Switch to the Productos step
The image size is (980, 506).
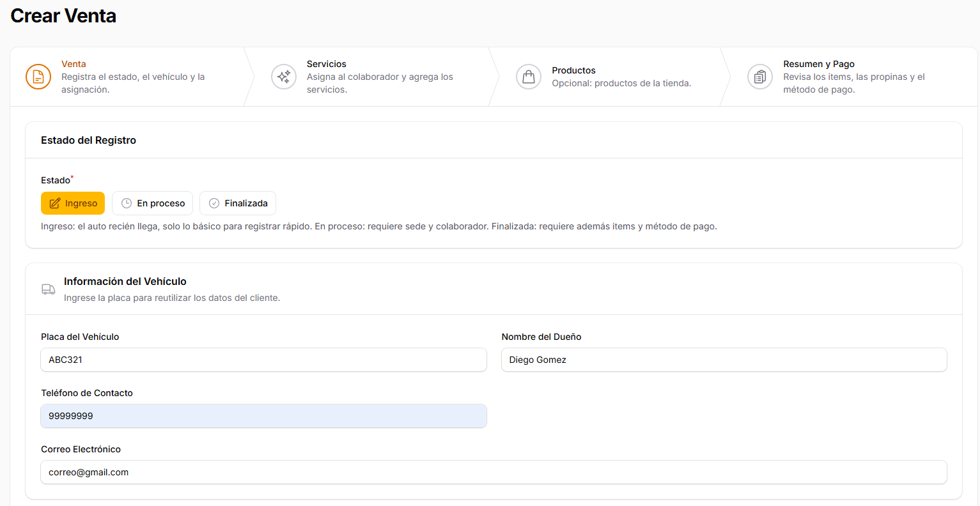click(611, 77)
